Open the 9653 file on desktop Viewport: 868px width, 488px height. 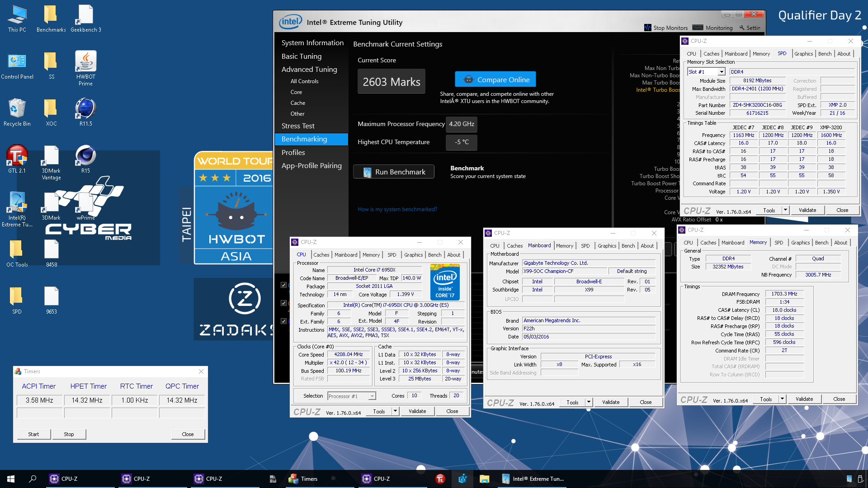[51, 300]
